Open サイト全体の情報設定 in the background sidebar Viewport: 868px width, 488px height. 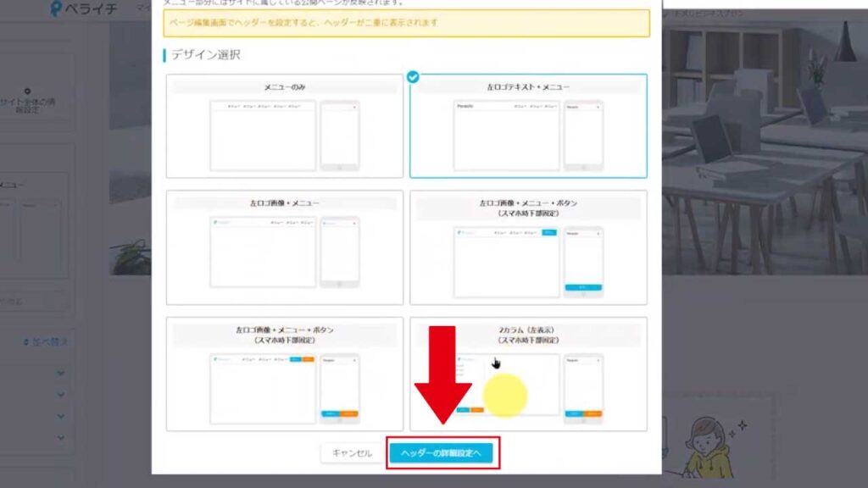[27, 102]
